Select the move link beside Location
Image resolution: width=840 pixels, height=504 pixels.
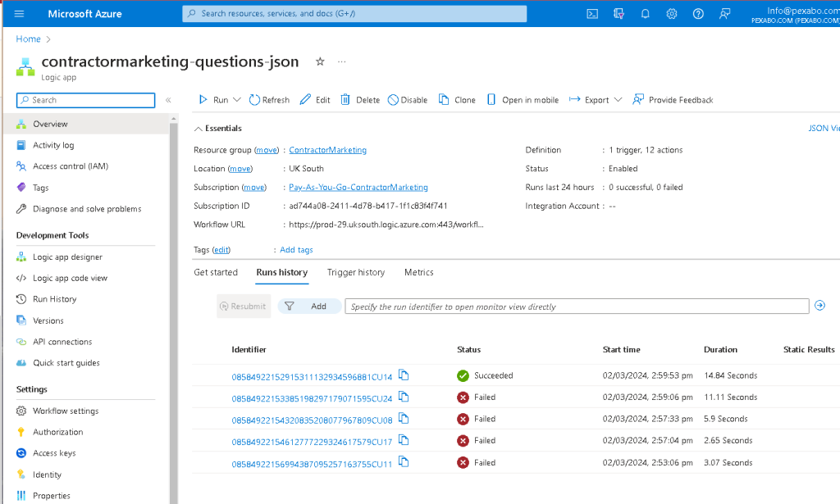tap(240, 169)
